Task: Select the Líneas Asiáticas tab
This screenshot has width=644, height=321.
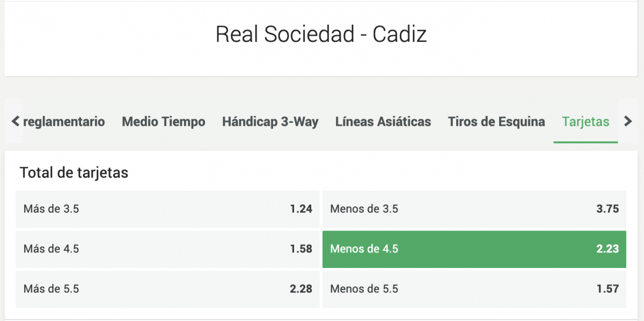Action: (x=383, y=122)
